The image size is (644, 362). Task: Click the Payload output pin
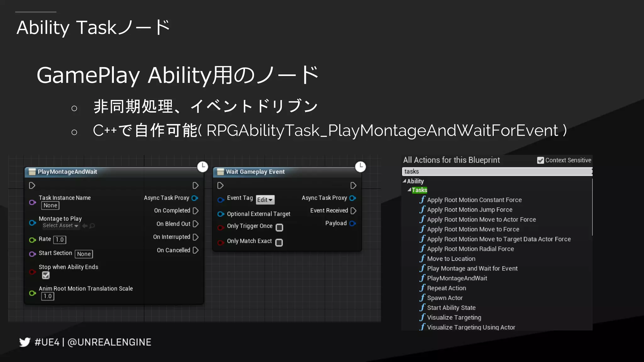tap(353, 223)
